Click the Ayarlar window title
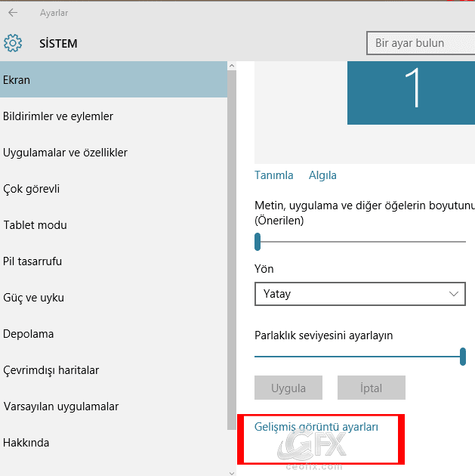This screenshot has height=476, width=475. (54, 13)
